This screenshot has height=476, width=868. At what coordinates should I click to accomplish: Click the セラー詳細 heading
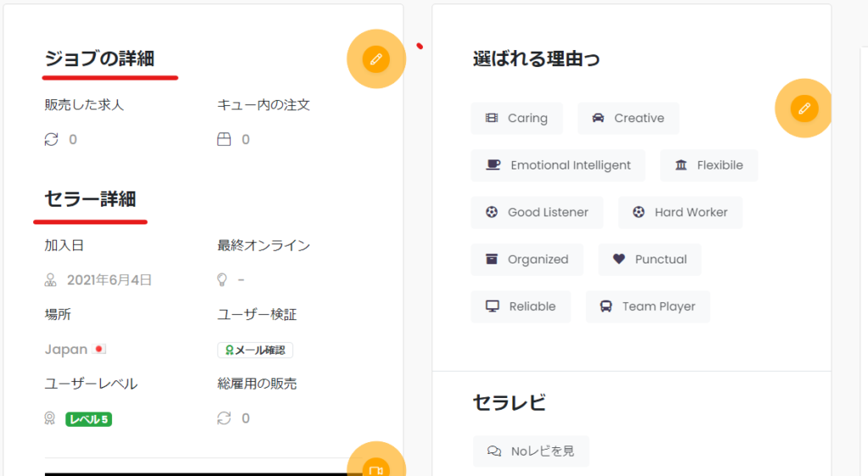(x=90, y=199)
